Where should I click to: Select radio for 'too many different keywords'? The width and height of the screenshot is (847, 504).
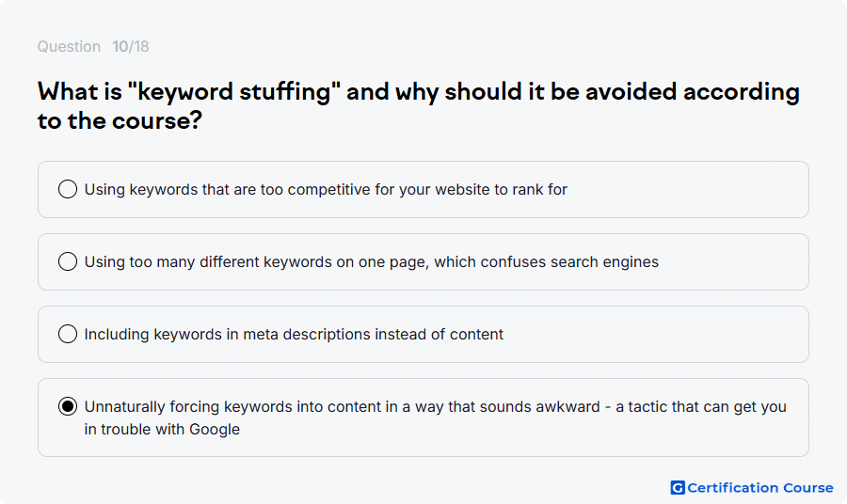coord(68,261)
